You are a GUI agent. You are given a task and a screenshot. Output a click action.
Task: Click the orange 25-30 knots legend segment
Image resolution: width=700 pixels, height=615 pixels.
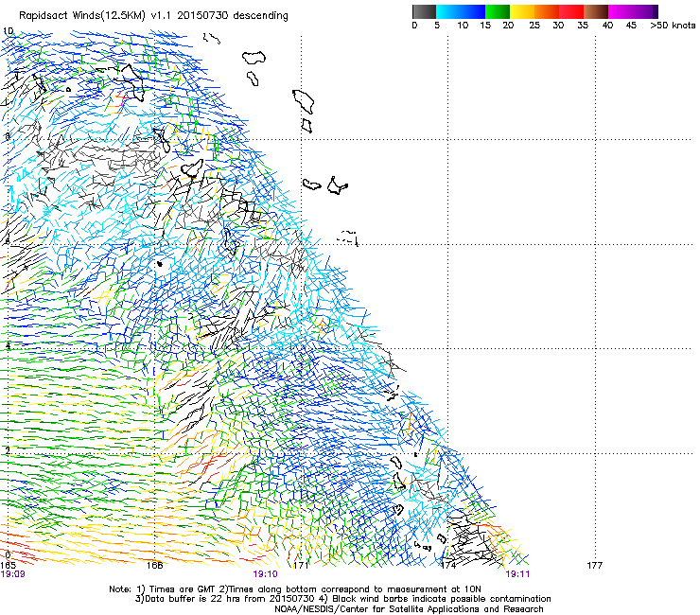click(x=547, y=11)
